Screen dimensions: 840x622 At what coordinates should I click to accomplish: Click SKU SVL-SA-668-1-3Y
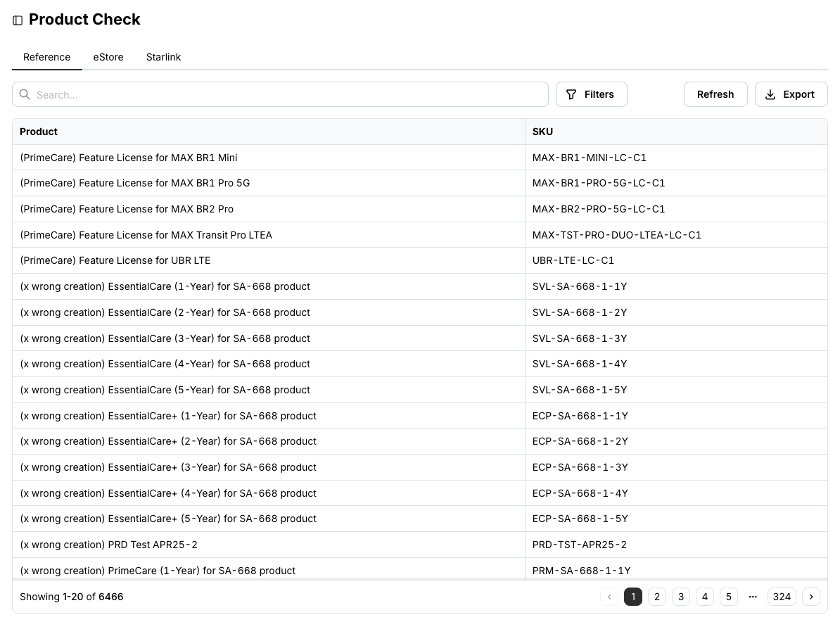[x=580, y=338]
